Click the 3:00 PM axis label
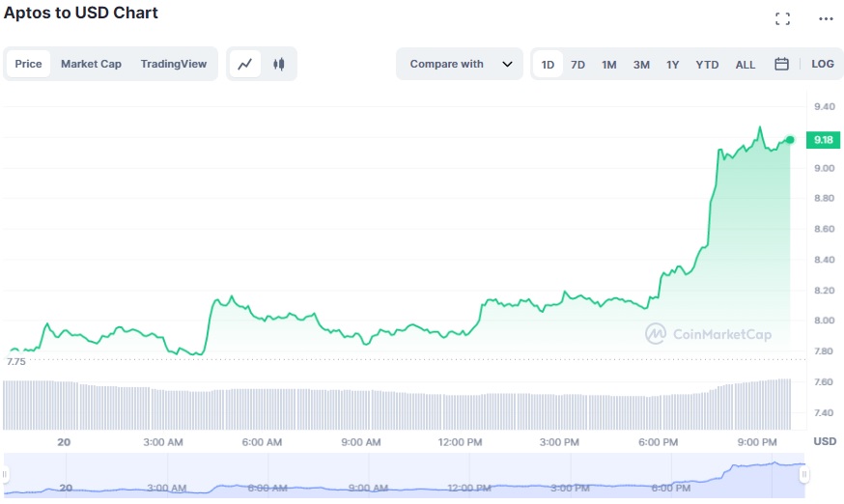Viewport: 844px width, 504px height. click(x=559, y=442)
